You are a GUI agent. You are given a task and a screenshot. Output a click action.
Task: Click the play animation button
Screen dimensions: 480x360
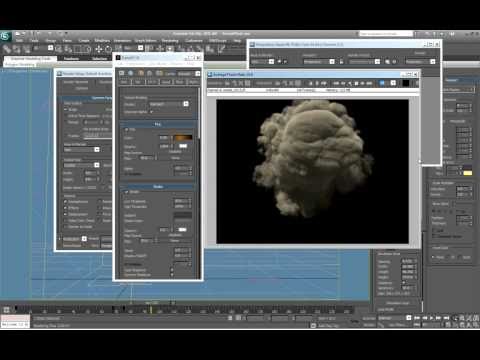pos(431,318)
